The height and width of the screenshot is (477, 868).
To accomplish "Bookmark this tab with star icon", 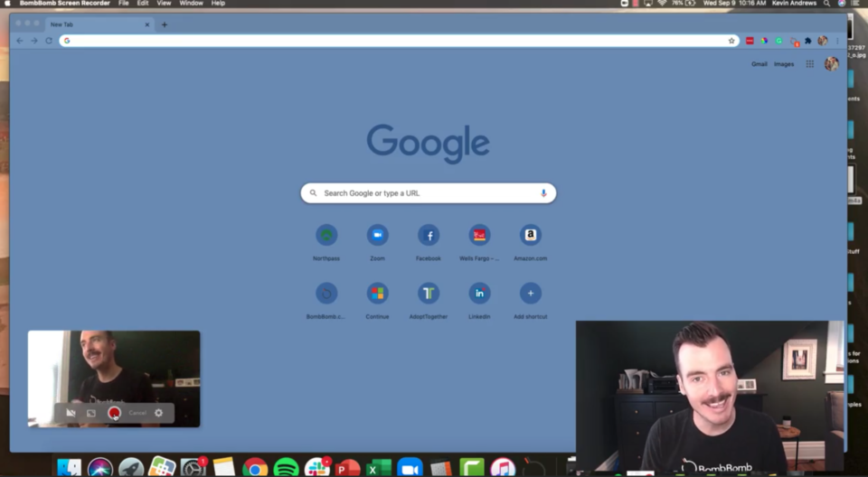I will (731, 41).
